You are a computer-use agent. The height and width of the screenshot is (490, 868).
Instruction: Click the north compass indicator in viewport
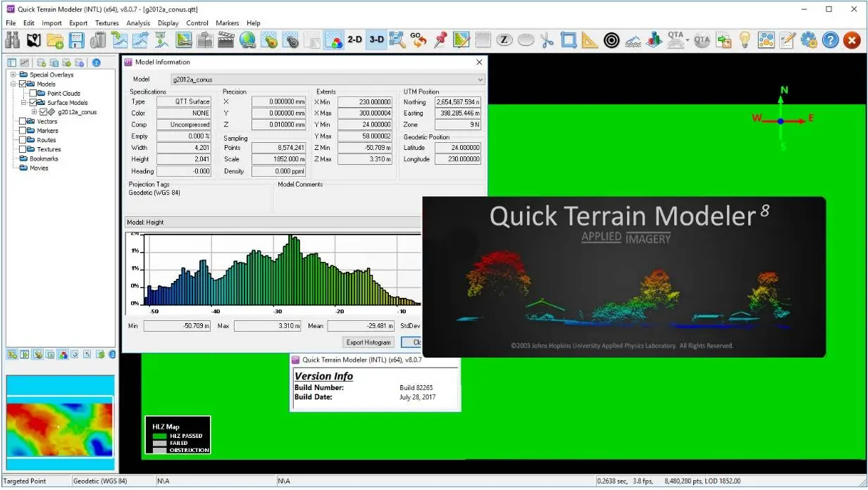[784, 90]
